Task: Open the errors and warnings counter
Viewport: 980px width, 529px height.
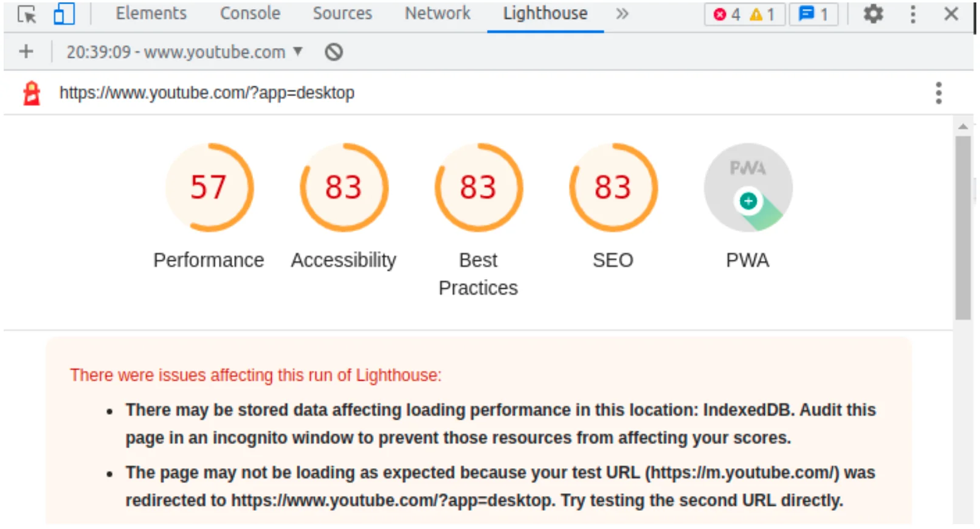Action: (745, 15)
